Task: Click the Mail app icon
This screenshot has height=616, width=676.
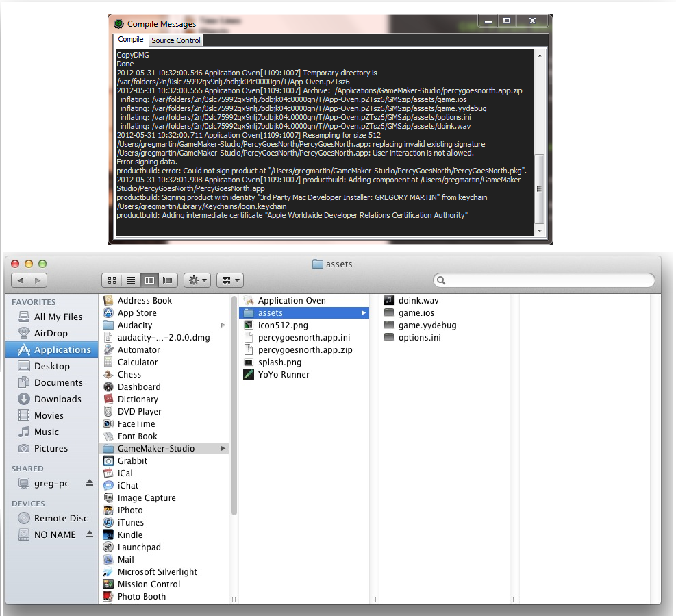Action: coord(109,560)
